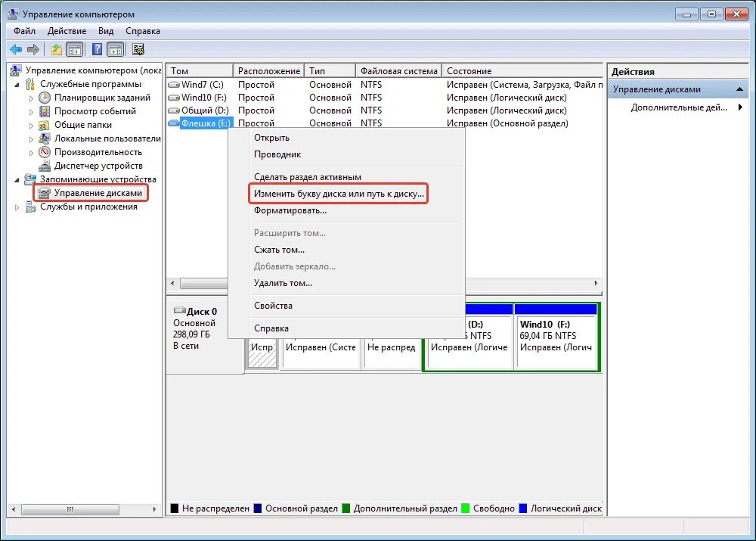Open the Действие menu

point(67,31)
